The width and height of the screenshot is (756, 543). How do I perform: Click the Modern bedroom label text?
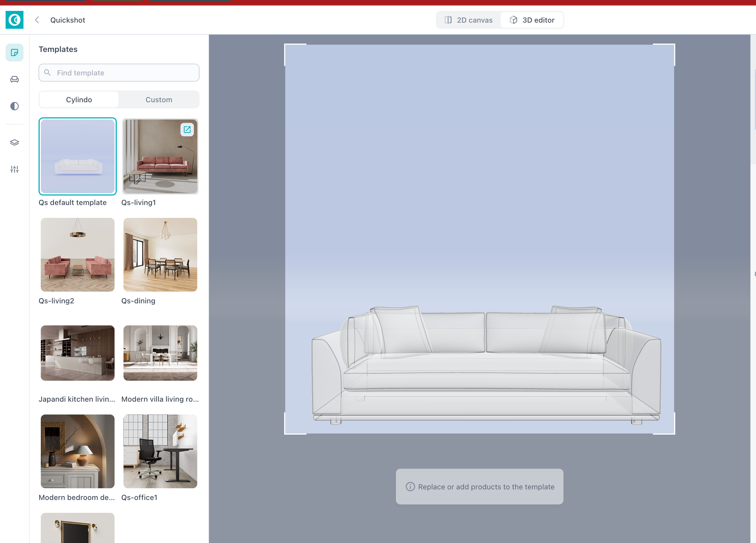click(77, 497)
